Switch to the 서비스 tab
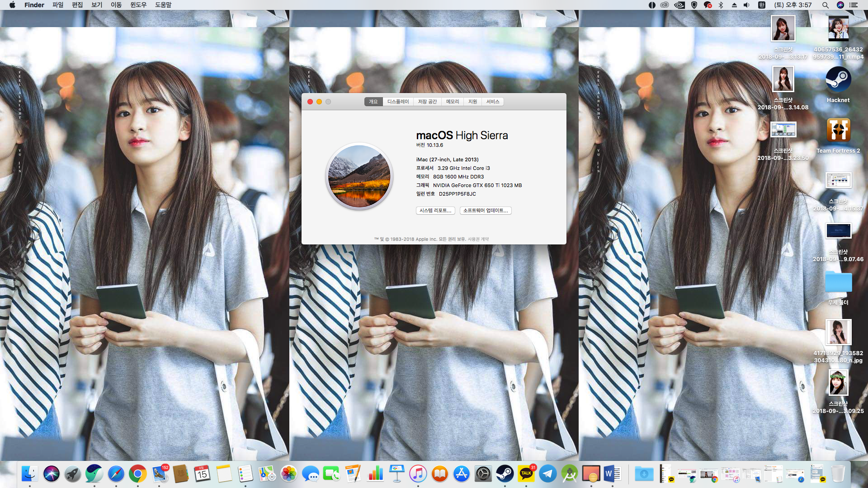 point(493,102)
